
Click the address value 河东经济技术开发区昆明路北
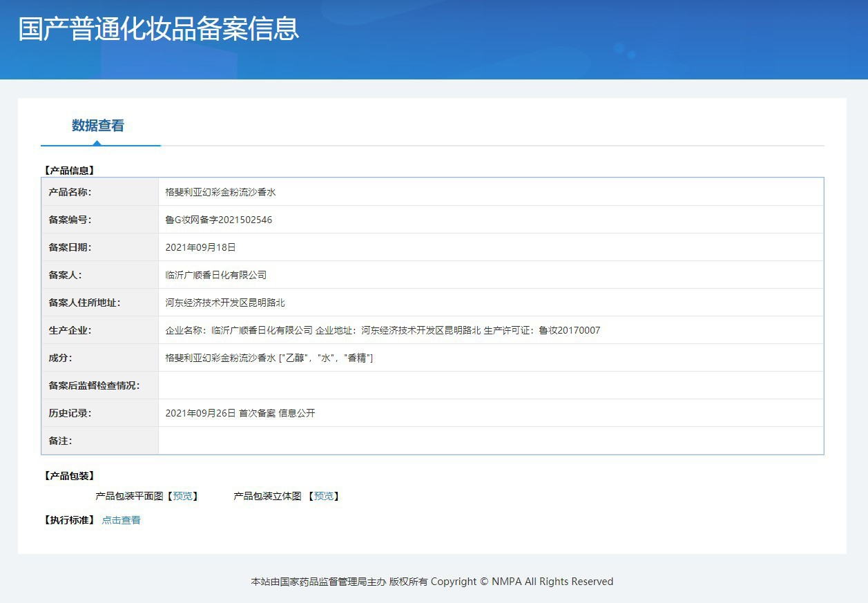(x=225, y=303)
